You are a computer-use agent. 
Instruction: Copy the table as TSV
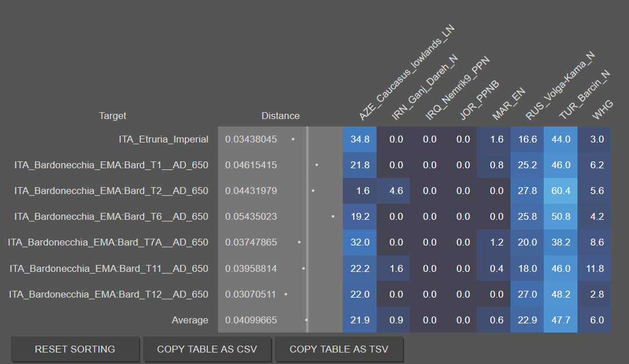(339, 349)
